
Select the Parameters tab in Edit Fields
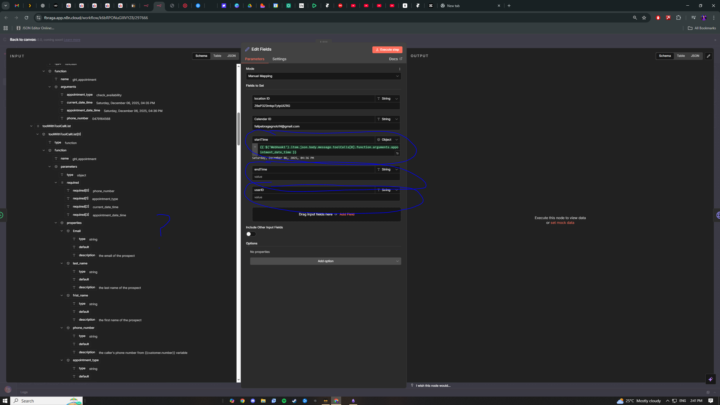point(254,59)
